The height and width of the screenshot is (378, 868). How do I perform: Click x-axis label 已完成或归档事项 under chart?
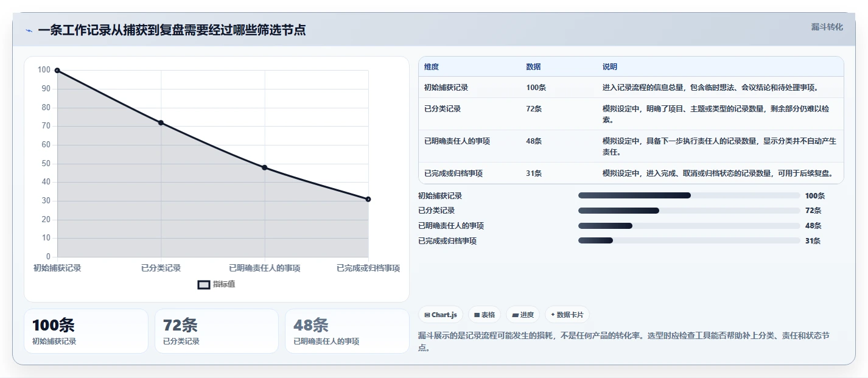[368, 268]
